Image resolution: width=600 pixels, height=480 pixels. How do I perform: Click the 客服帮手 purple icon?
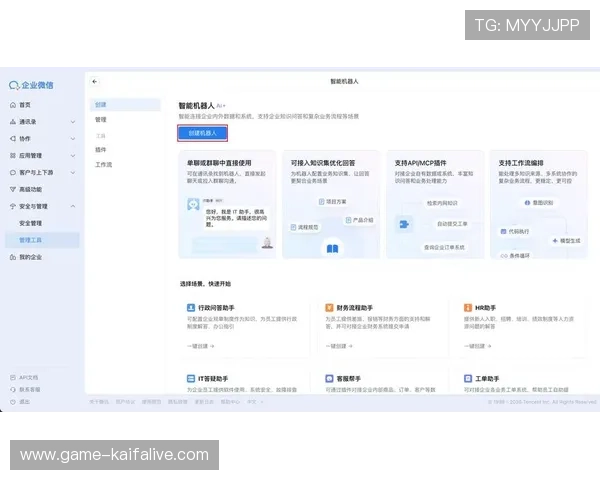329,379
